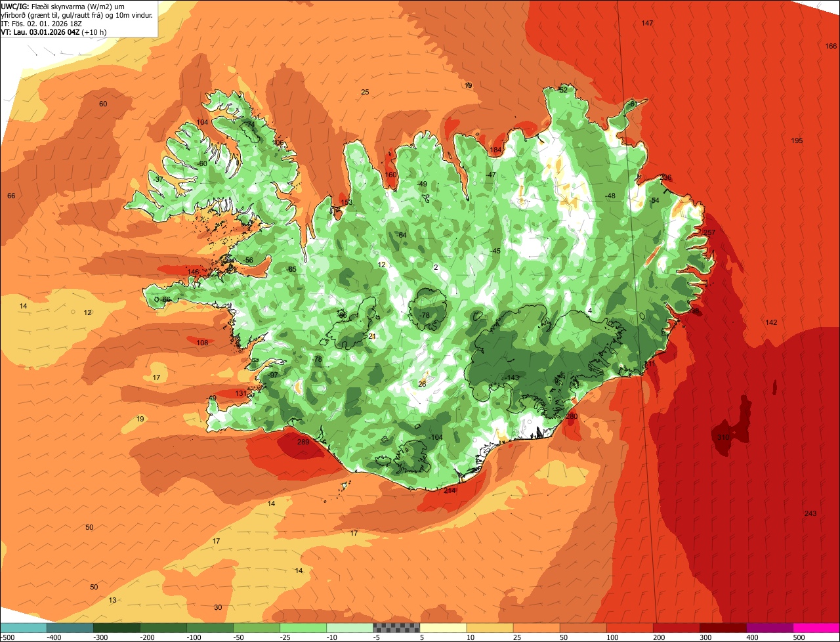840x642 pixels.
Task: Click the "-54" value in east Iceland
Action: click(x=654, y=200)
